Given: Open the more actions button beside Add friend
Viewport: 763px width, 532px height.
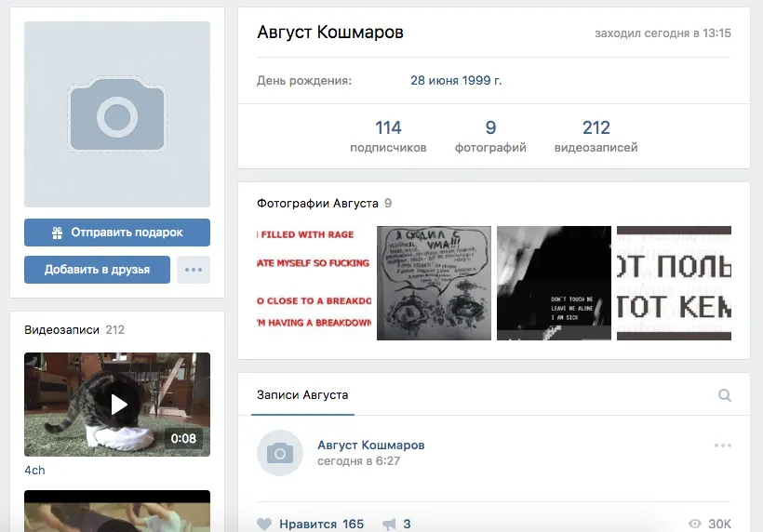Looking at the screenshot, I should coord(194,270).
